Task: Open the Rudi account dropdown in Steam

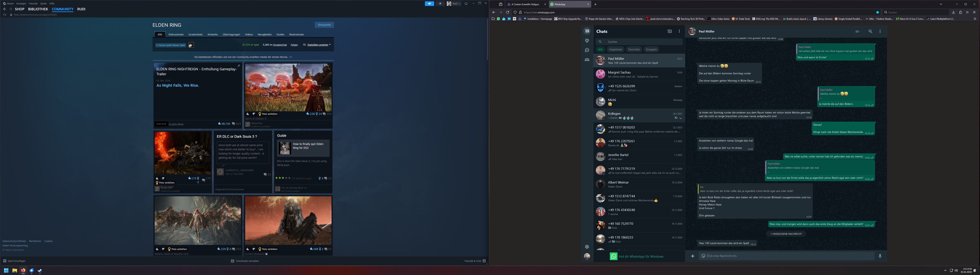Action: click(454, 3)
